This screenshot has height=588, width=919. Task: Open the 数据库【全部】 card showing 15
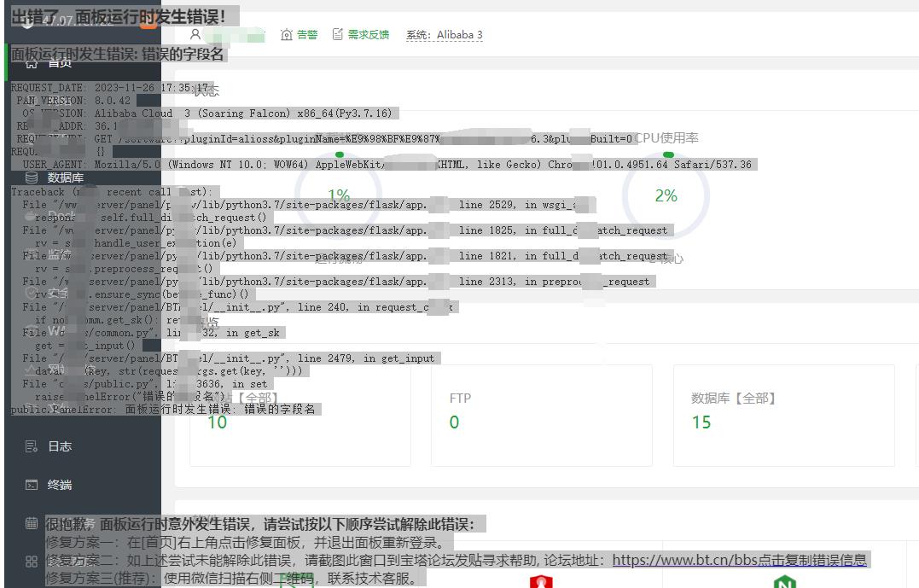(784, 415)
